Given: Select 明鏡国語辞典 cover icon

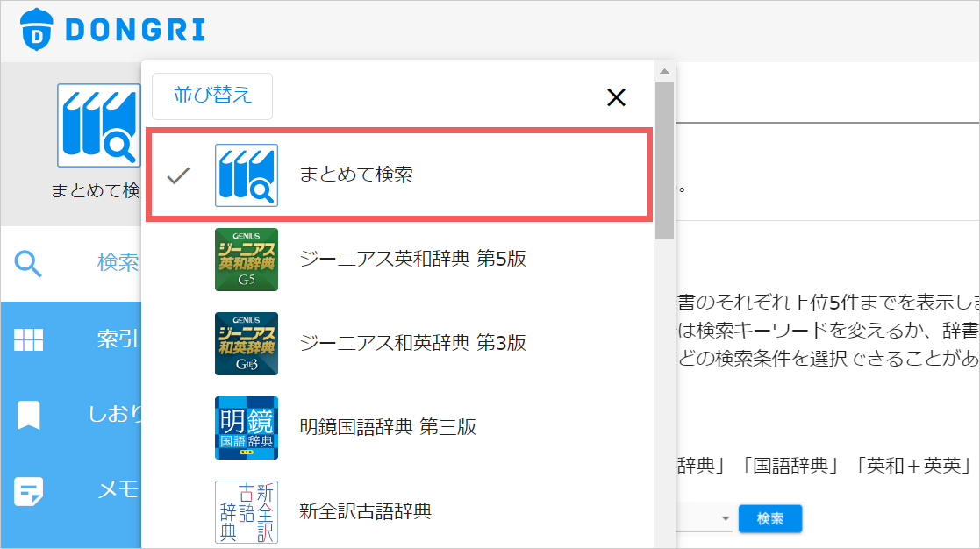Looking at the screenshot, I should coord(247,428).
